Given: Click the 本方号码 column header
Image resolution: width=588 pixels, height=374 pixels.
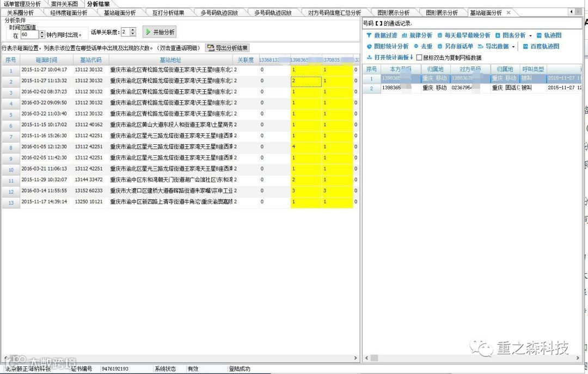Looking at the screenshot, I should pos(401,69).
